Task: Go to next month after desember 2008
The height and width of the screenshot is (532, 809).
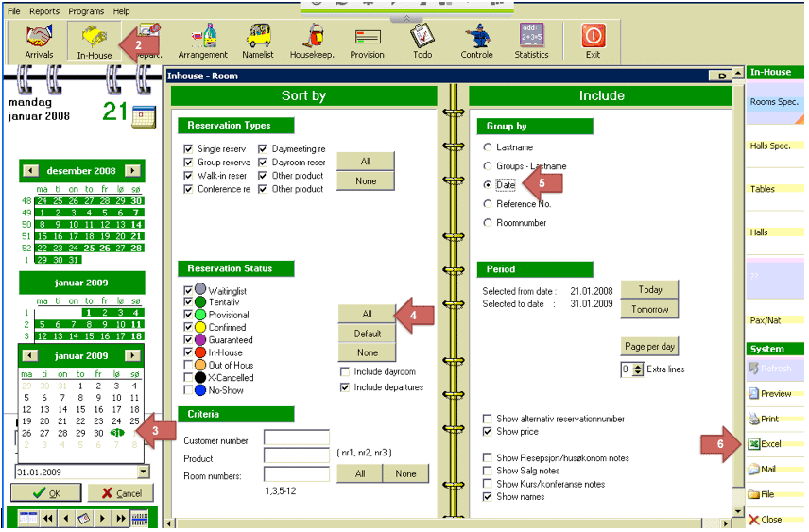Action: [132, 171]
